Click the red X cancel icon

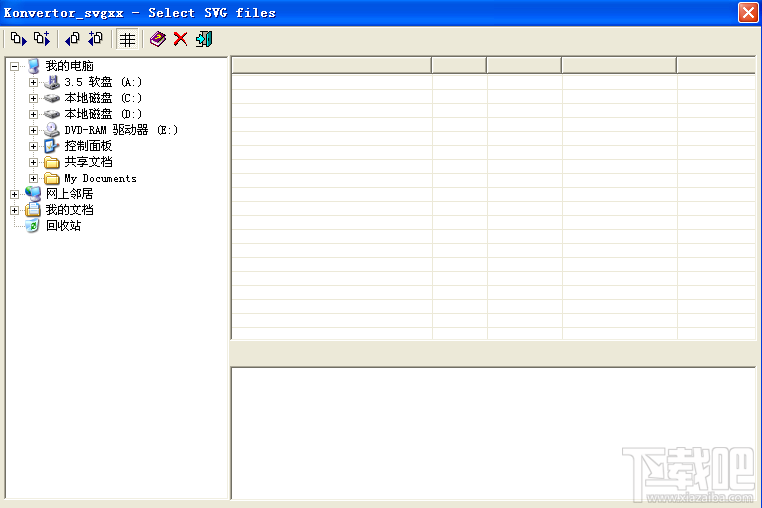click(180, 39)
